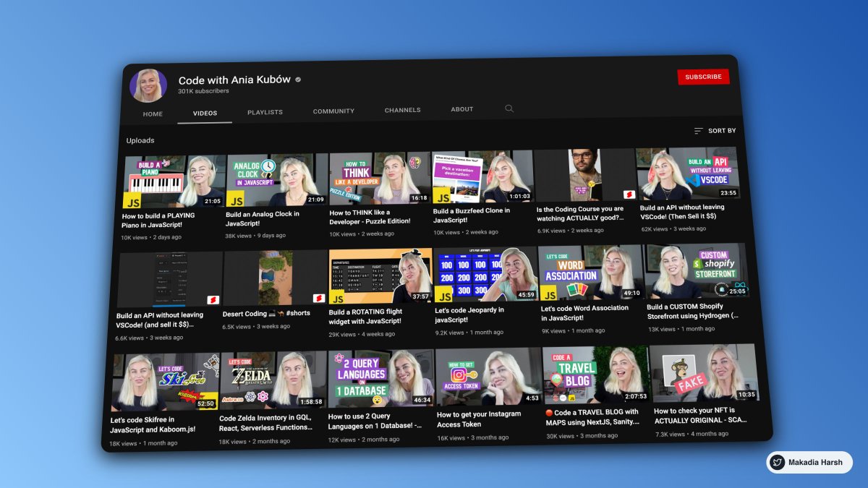Viewport: 868px width, 488px height.
Task: Open the ABOUT tab
Action: [461, 108]
